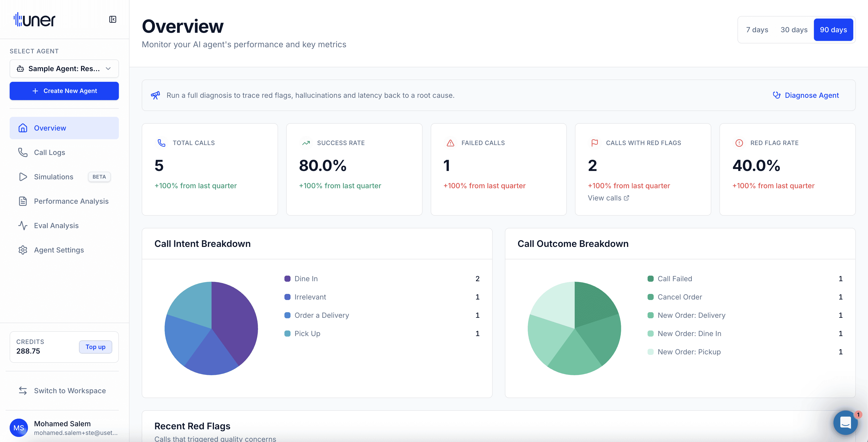Screen dimensions: 868x442
Task: Click the Cancel Order legend swatch
Action: pos(651,297)
